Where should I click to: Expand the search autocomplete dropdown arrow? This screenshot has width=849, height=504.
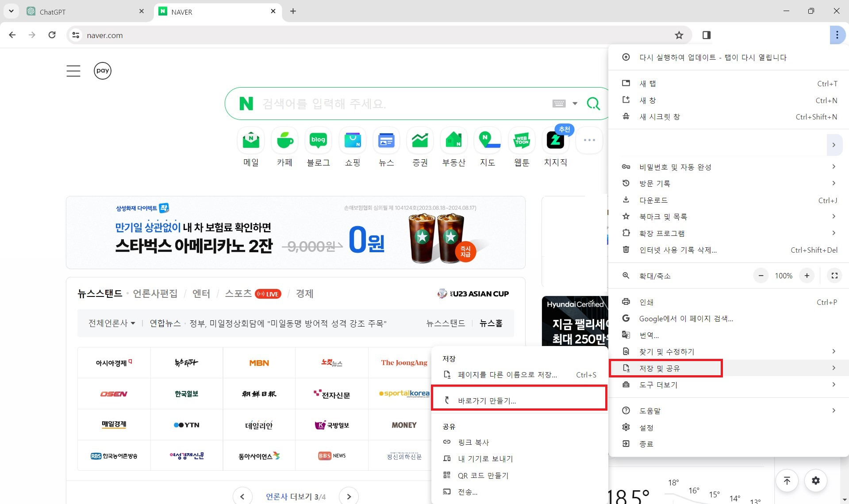coord(575,104)
